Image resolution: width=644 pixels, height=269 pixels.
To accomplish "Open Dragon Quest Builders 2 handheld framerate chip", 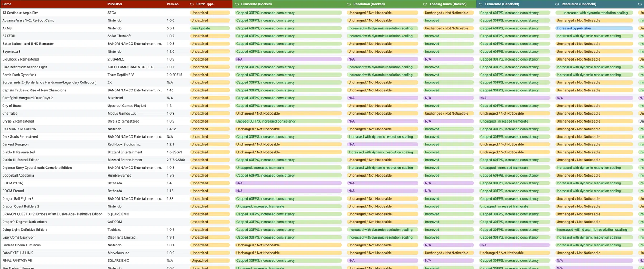I will pyautogui.click(x=514, y=207).
